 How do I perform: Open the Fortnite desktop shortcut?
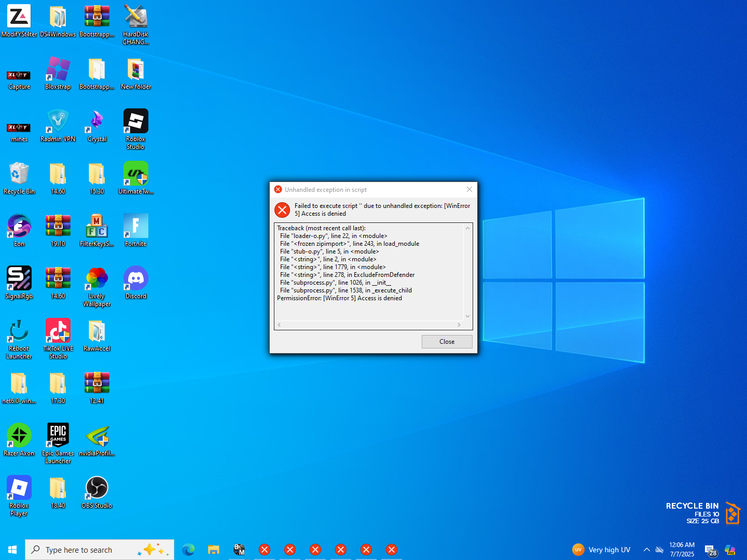[136, 227]
